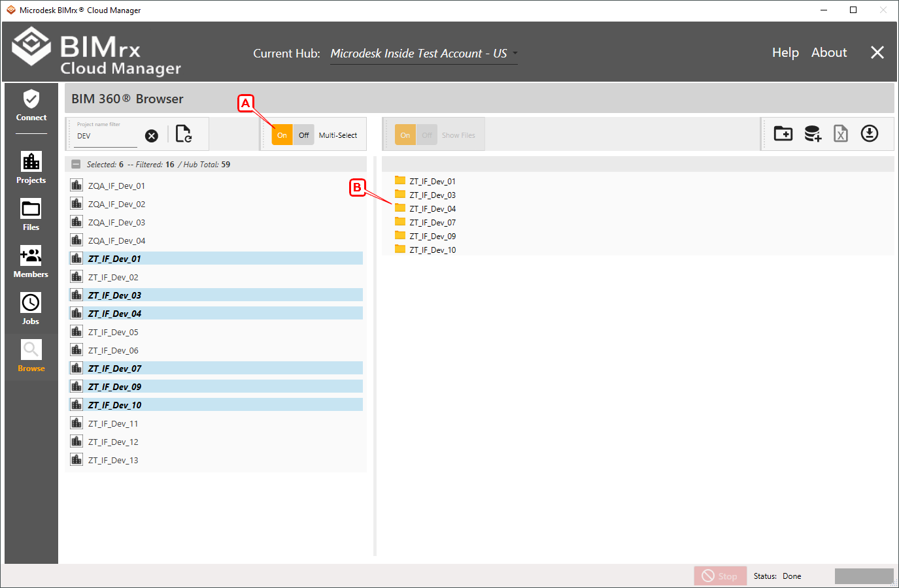Refresh the project list

coord(184,134)
